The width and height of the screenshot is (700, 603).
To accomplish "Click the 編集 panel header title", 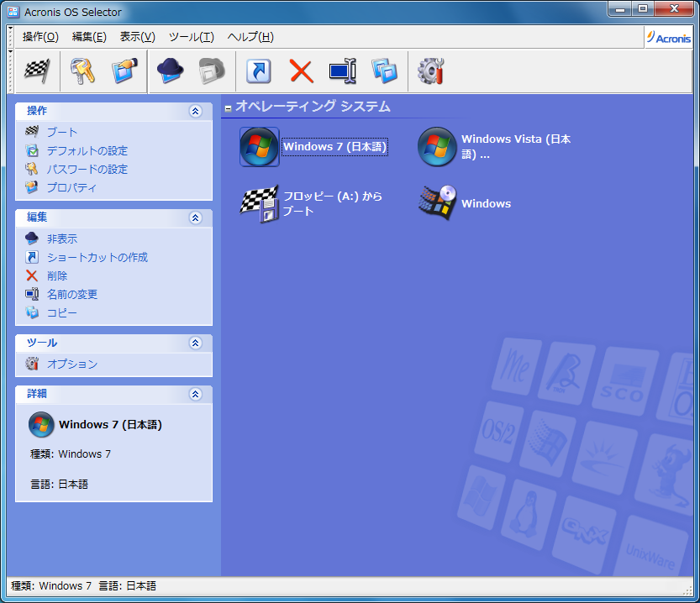I will [x=37, y=218].
